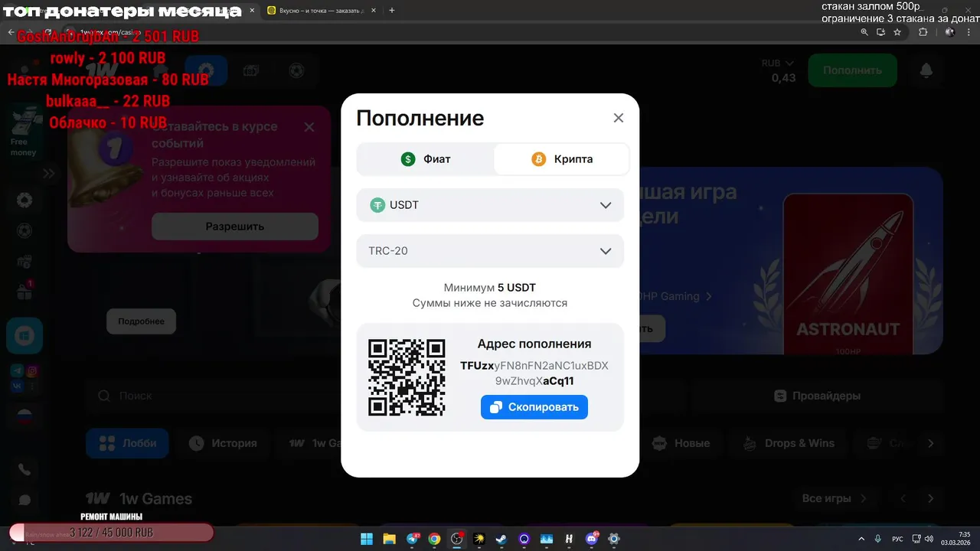Open the Windows Start menu

(x=367, y=539)
